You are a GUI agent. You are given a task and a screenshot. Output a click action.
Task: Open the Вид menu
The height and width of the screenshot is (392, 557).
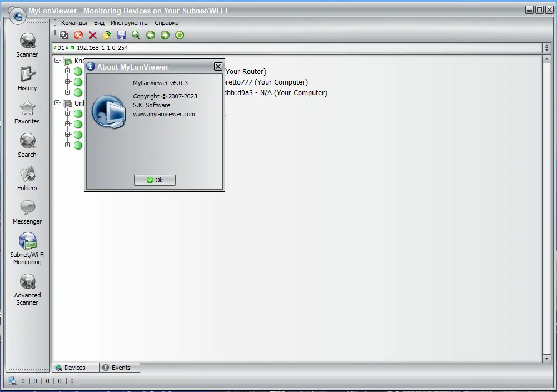pyautogui.click(x=99, y=23)
